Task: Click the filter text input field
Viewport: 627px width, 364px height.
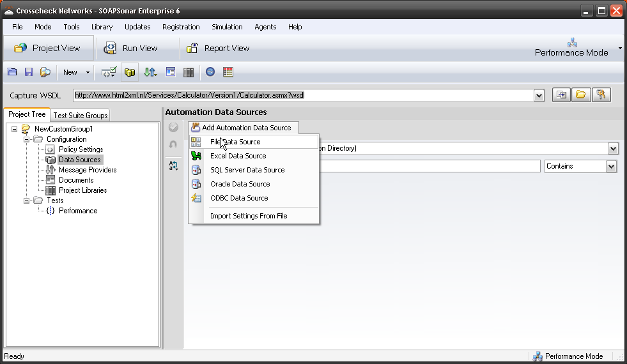Action: pyautogui.click(x=430, y=166)
